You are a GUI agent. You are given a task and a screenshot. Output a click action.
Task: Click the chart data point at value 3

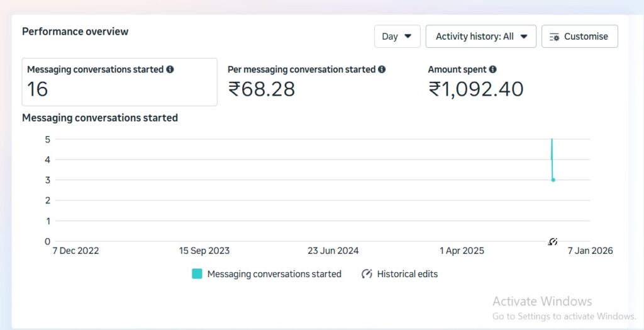pyautogui.click(x=553, y=180)
